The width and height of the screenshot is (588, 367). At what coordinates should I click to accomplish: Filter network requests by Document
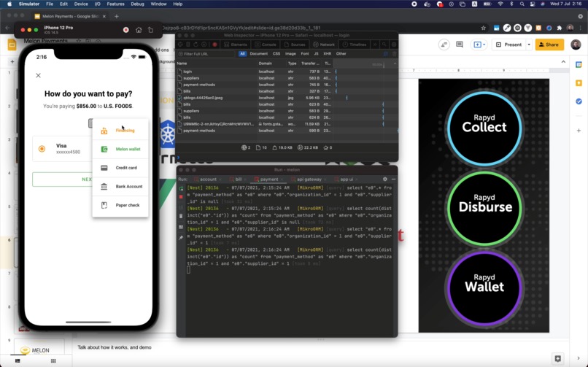click(259, 54)
